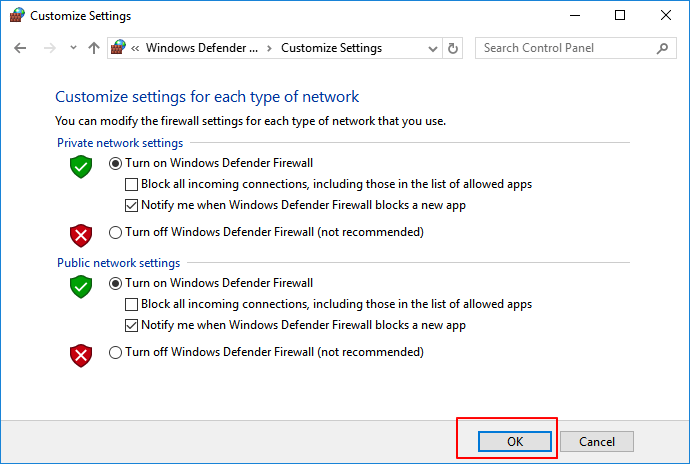
Task: Go up one level with Up arrow
Action: [94, 48]
